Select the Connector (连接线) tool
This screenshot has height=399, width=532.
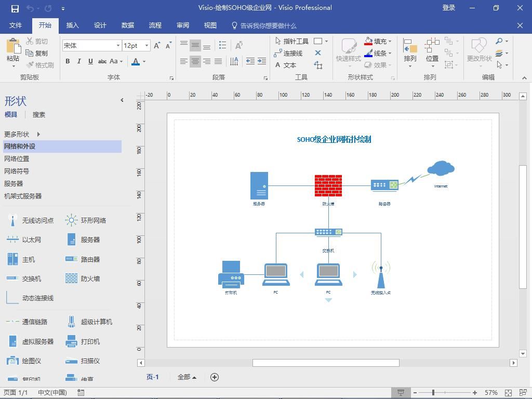pos(288,54)
